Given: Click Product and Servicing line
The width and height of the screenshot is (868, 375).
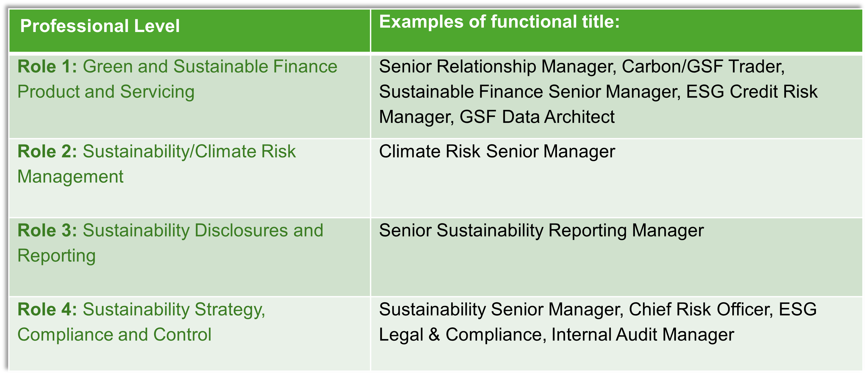Looking at the screenshot, I should [x=106, y=92].
